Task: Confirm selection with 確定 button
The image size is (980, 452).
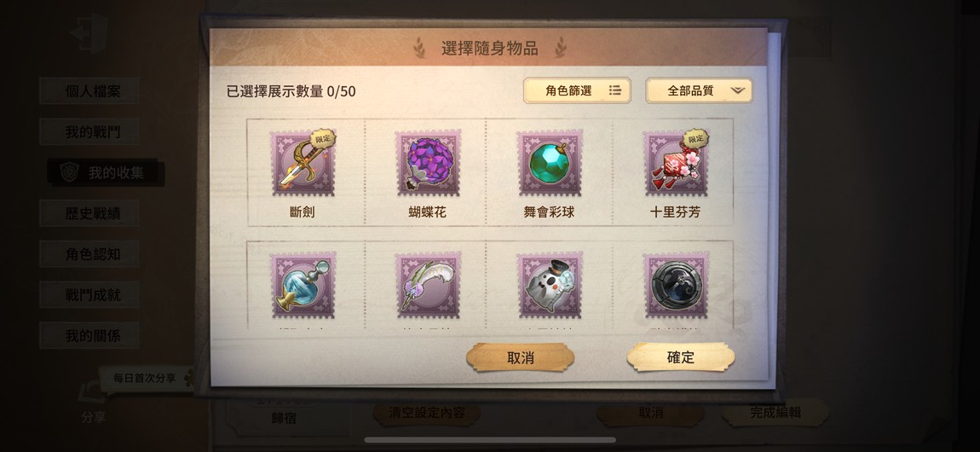Action: [x=681, y=357]
